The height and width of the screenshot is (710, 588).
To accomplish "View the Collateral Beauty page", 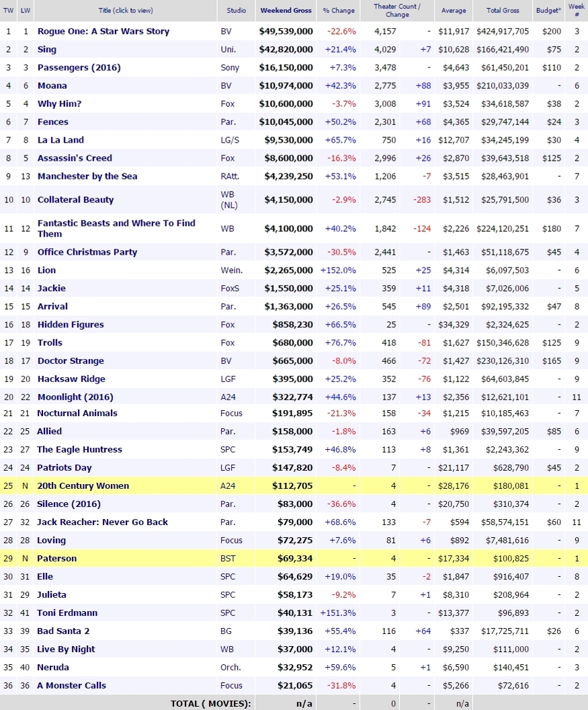I will coord(75,200).
